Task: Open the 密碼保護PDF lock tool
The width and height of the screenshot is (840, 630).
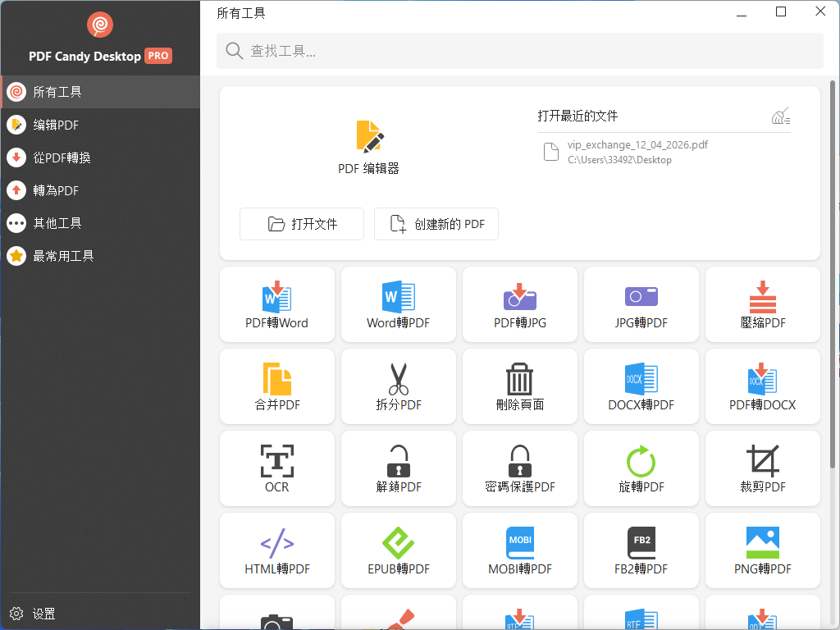Action: (x=519, y=468)
